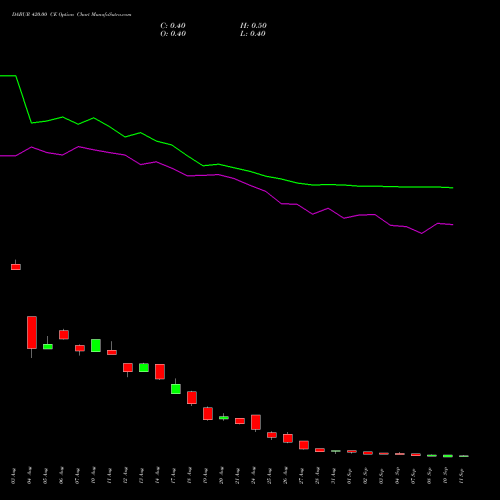The height and width of the screenshot is (500, 500).
Task: Select the red candle for 12 Aug
Action: click(x=128, y=367)
